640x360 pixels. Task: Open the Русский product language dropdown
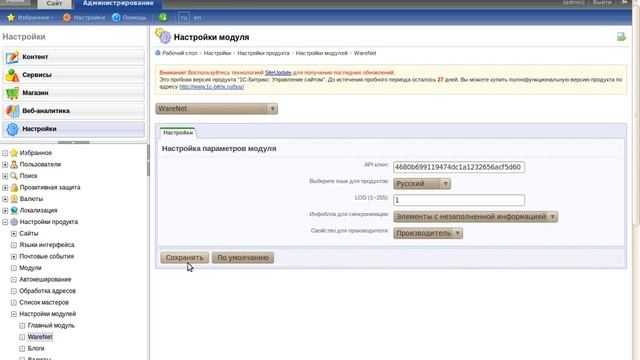pyautogui.click(x=422, y=184)
